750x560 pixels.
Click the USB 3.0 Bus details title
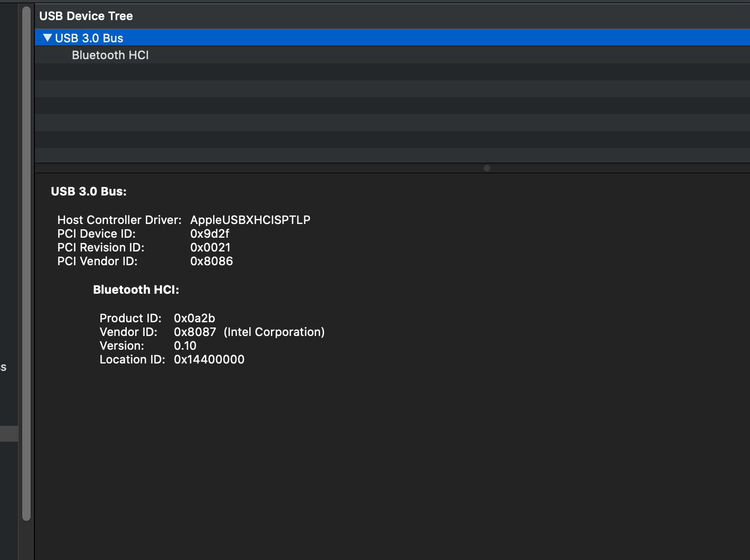coord(89,191)
